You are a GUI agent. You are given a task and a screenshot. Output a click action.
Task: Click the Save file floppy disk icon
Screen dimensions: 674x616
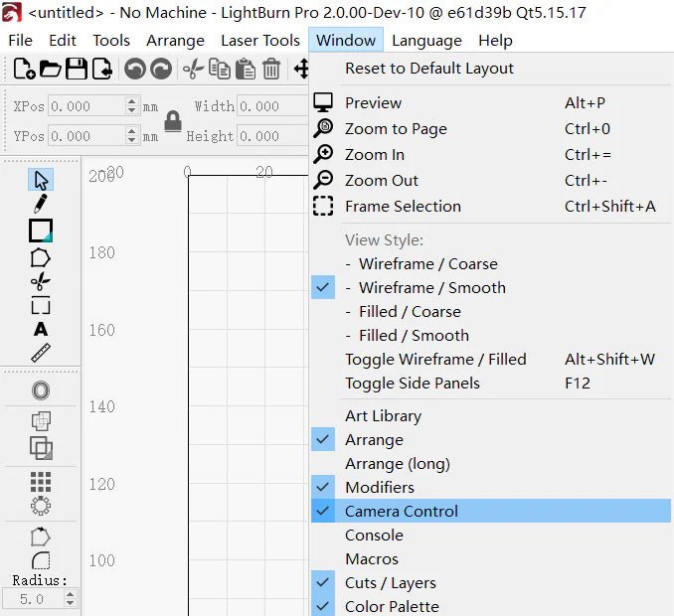point(77,70)
